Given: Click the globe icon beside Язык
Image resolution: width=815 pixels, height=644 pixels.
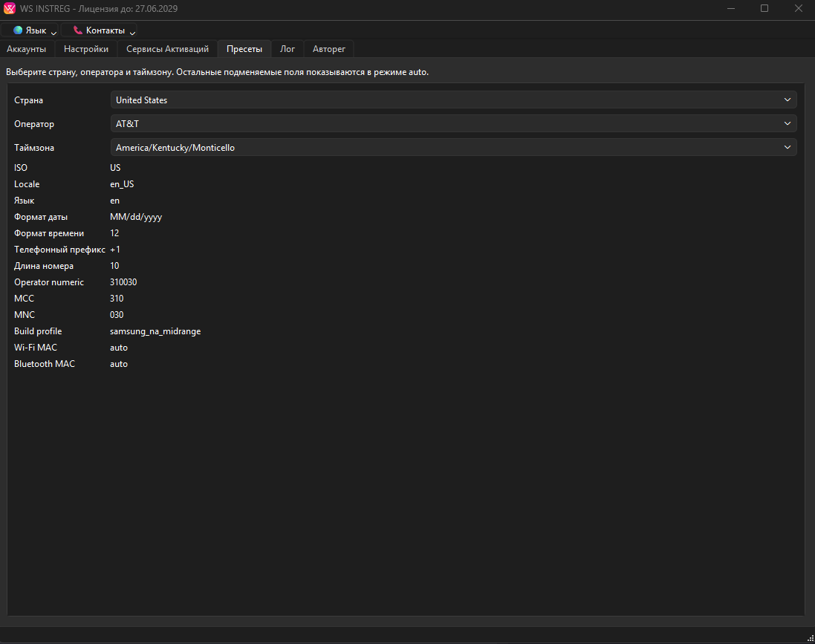Looking at the screenshot, I should point(18,30).
